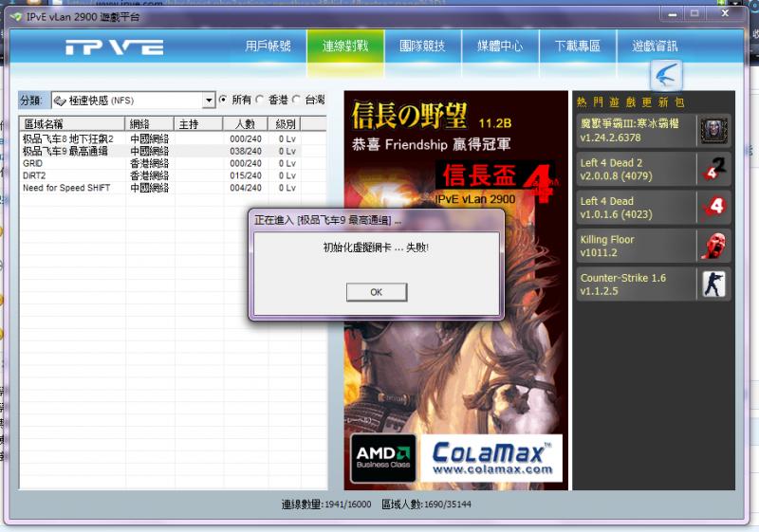
Task: Open the Killing Floor v1011.2 entry
Action: pos(653,246)
